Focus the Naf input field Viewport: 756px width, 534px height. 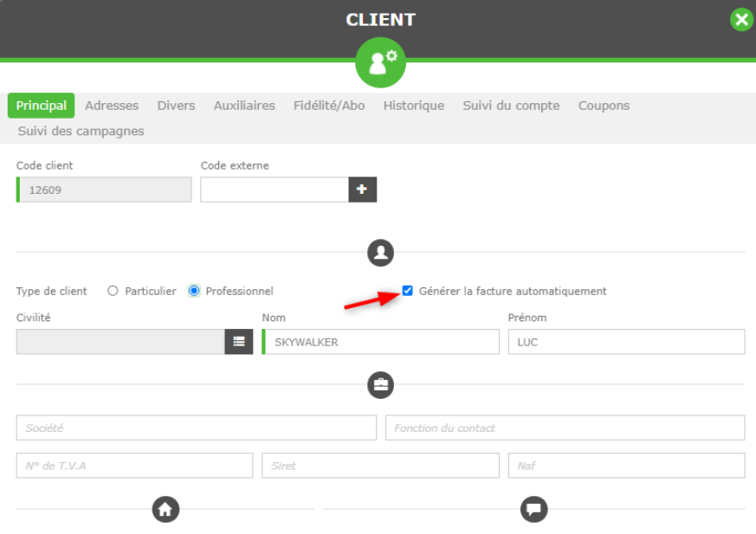(626, 466)
